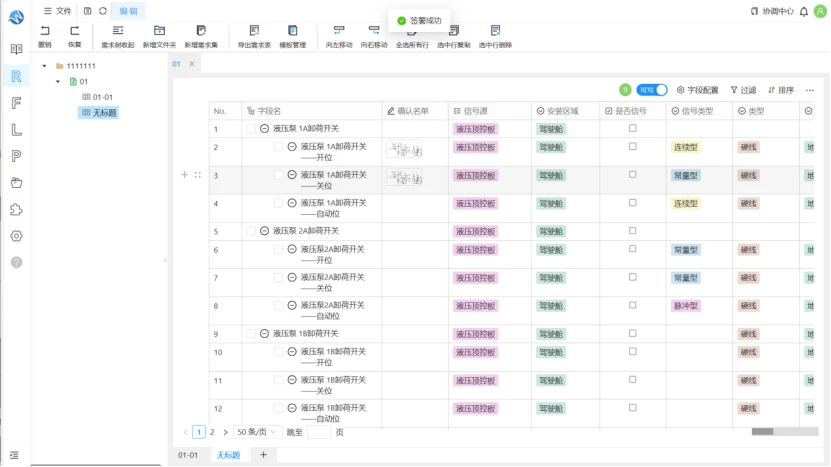
Task: Switch to the 编辑 tab
Action: click(x=128, y=11)
